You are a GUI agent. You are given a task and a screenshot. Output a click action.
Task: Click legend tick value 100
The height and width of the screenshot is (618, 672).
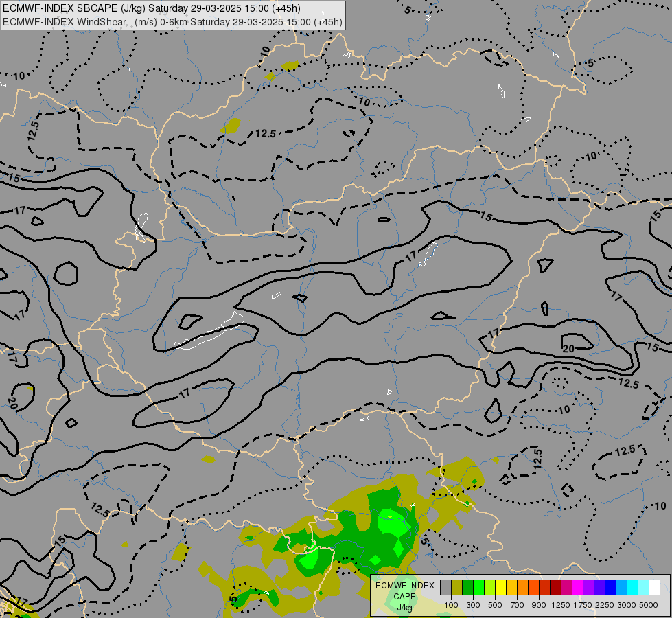point(451,605)
